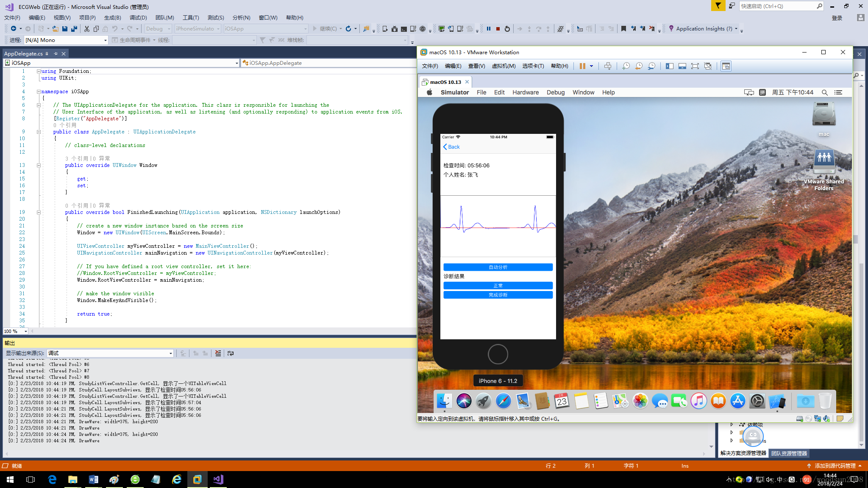Open Safari from the macOS dock
This screenshot has width=868, height=488.
[x=503, y=401]
